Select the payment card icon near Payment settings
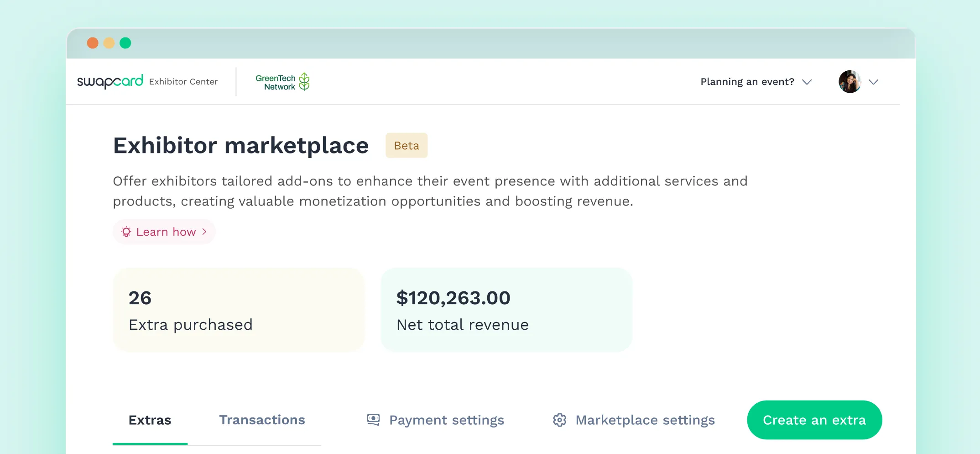Image resolution: width=980 pixels, height=454 pixels. (373, 419)
